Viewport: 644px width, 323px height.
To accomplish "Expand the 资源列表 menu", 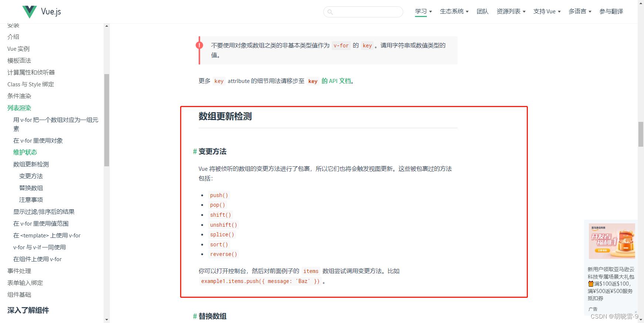I will (x=511, y=11).
